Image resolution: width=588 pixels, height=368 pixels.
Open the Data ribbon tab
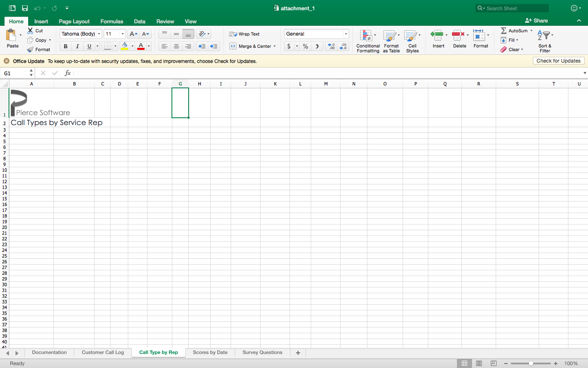click(140, 21)
